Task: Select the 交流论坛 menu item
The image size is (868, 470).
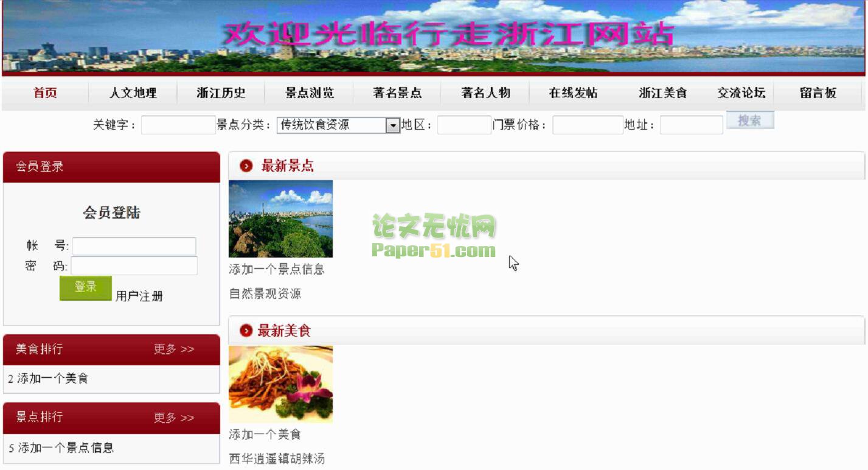Action: [x=741, y=93]
